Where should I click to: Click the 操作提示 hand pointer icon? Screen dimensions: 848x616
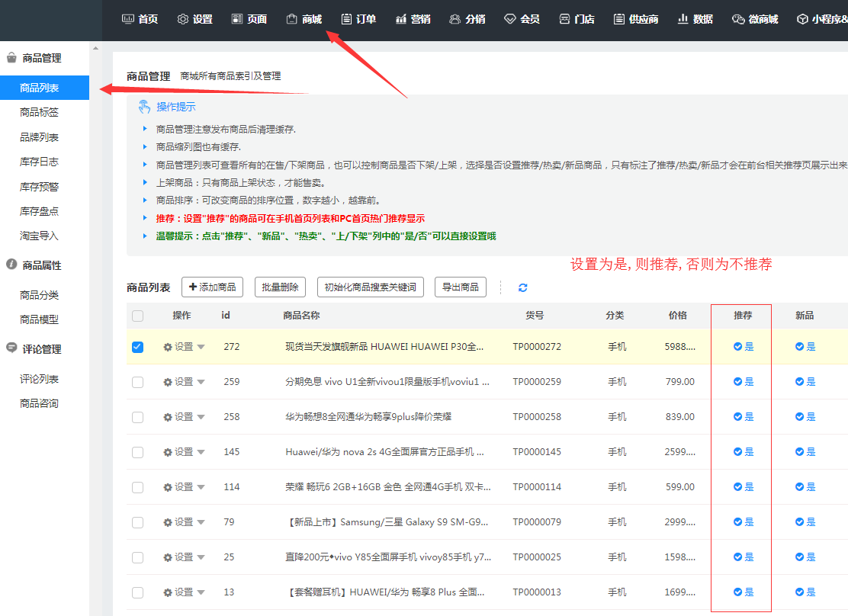[144, 107]
